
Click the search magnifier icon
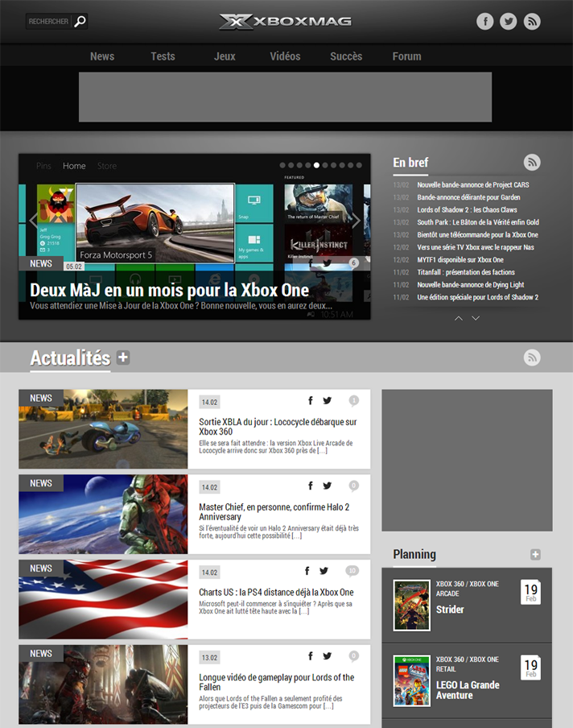[x=80, y=22]
